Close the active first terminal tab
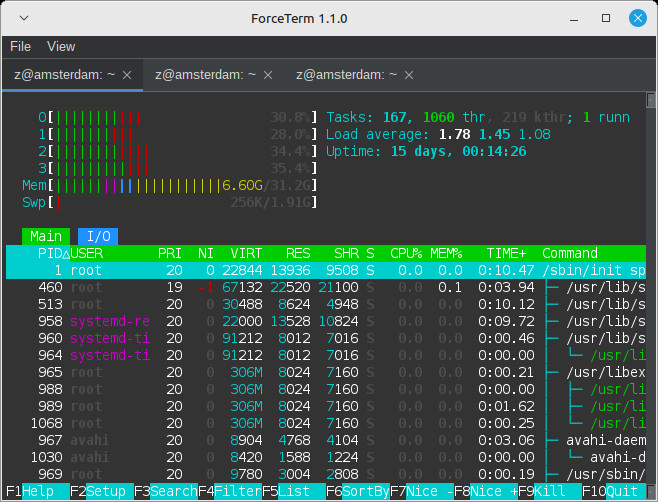Viewport: 658px width, 502px height. coord(127,75)
